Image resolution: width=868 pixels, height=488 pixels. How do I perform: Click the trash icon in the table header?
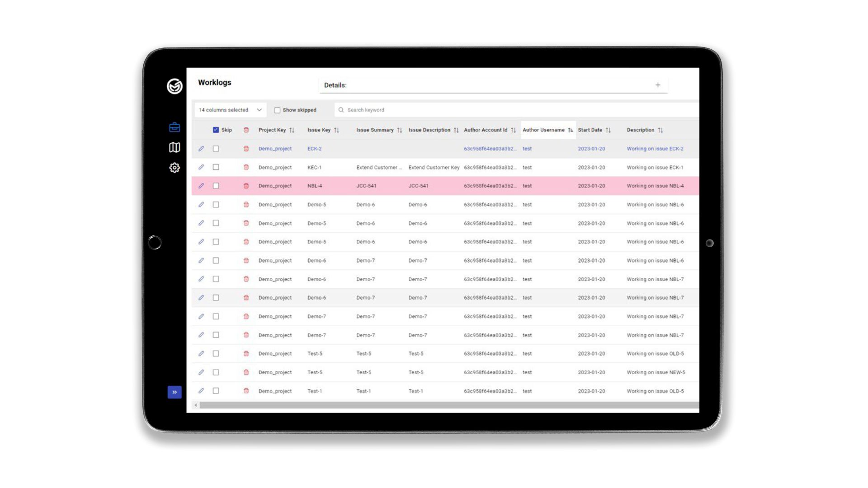click(x=246, y=130)
